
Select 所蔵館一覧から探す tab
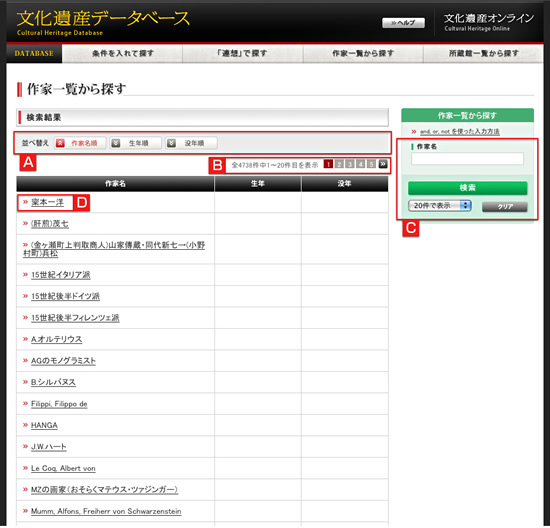click(483, 53)
